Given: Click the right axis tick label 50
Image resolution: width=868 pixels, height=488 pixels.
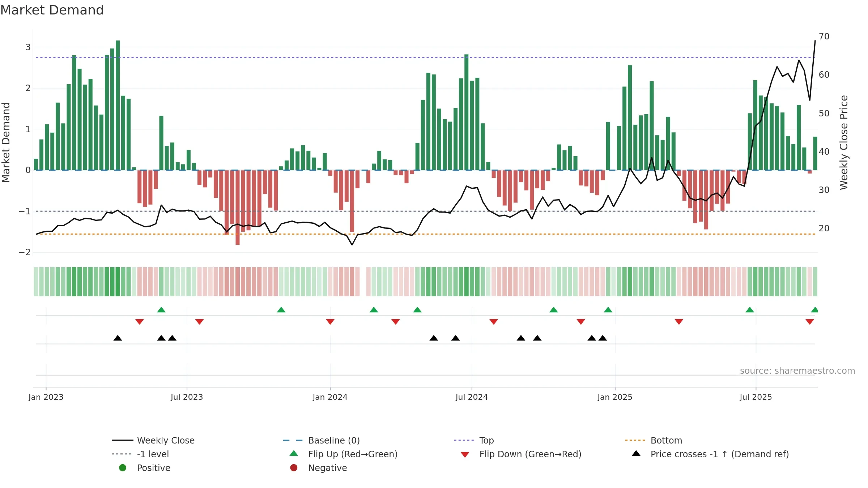Looking at the screenshot, I should 824,114.
